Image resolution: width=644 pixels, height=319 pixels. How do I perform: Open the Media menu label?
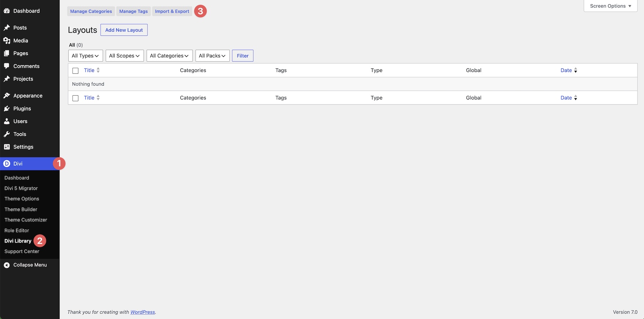(x=21, y=40)
